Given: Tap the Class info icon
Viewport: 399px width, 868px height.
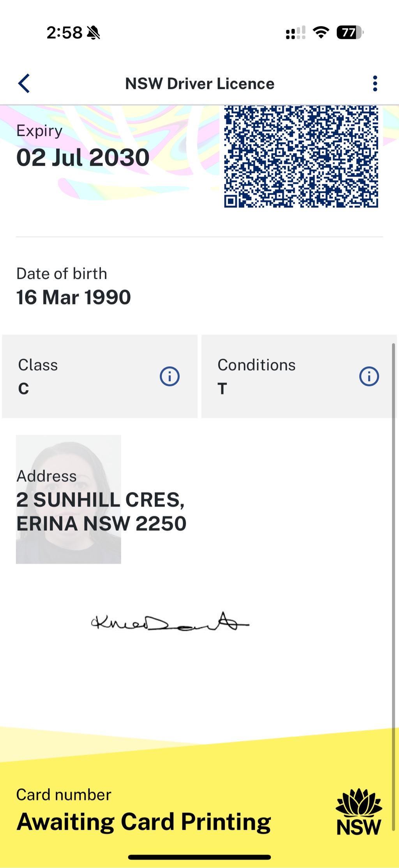Looking at the screenshot, I should tap(169, 377).
